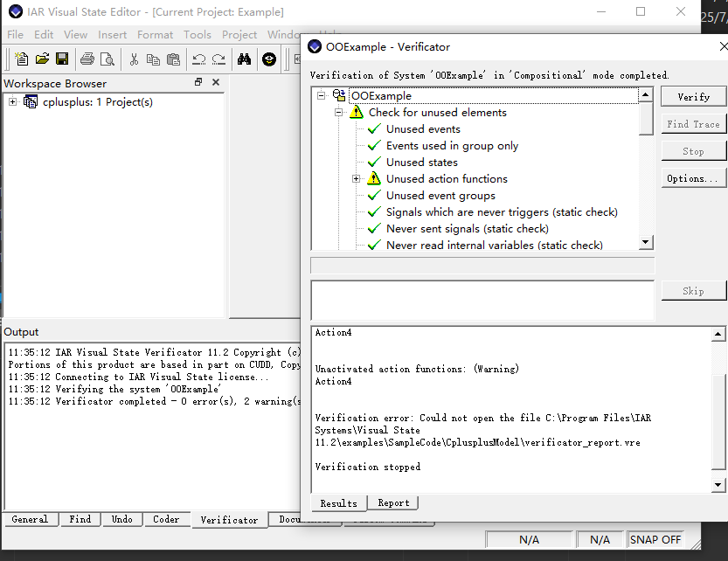Click 'Verificator completed' line in Output

[x=155, y=401]
